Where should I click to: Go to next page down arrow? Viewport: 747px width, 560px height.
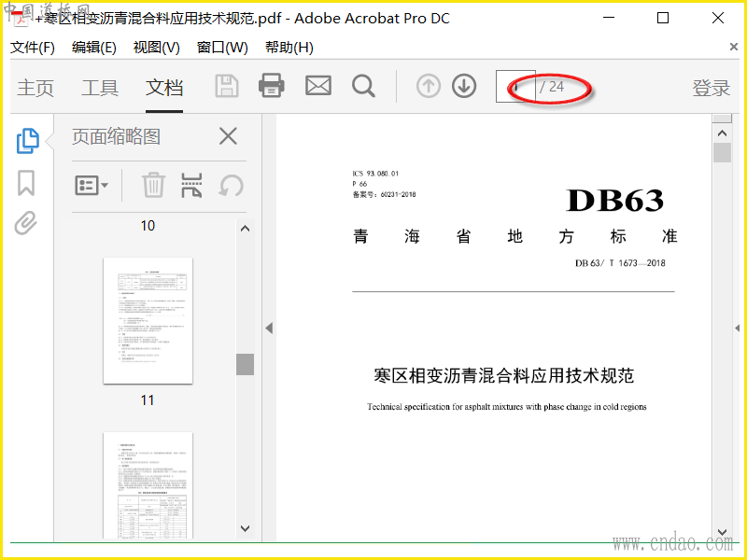click(464, 87)
